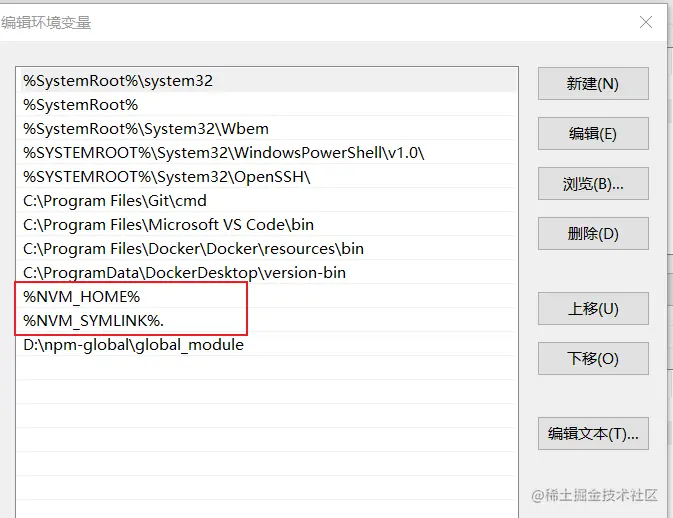Close the 编辑环境变量 dialog window
Viewport: 673px width, 518px height.
click(647, 21)
